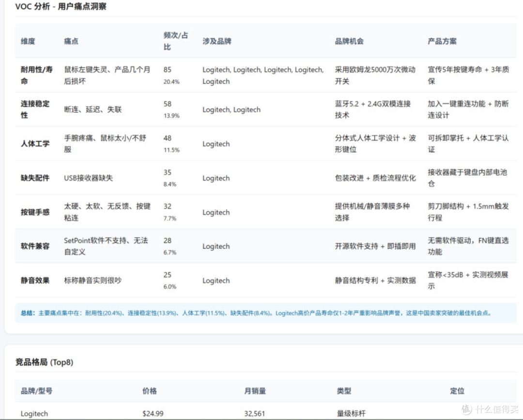Click the pain point 太硬、太软、无反馈、按键粘连
This screenshot has width=523, height=420.
coord(107,212)
